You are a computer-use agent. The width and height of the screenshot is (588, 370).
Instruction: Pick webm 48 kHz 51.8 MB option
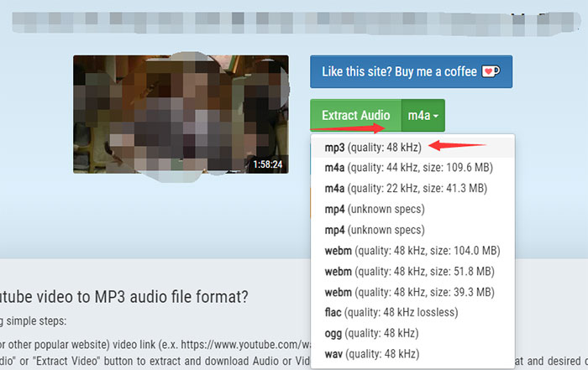(x=412, y=271)
